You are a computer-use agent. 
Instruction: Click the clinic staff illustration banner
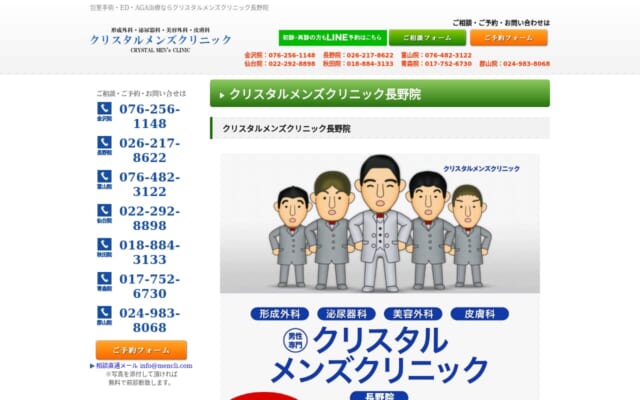click(x=379, y=224)
